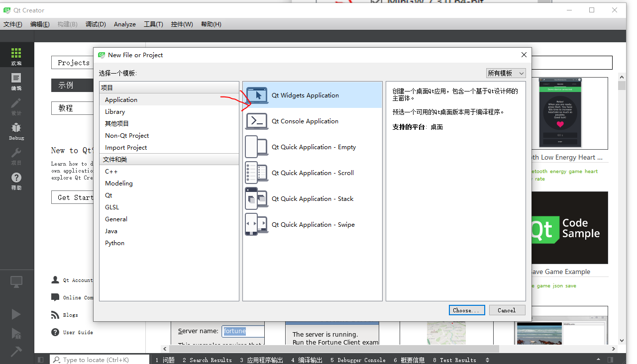
Task: Select Java file category
Action: point(169,231)
